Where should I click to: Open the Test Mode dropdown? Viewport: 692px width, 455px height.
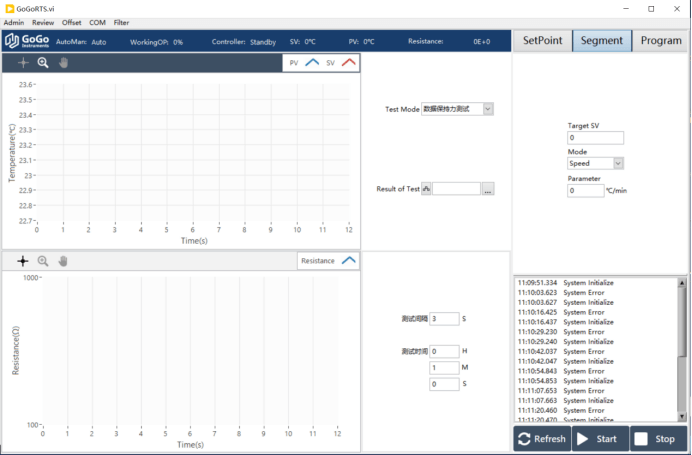pyautogui.click(x=488, y=109)
